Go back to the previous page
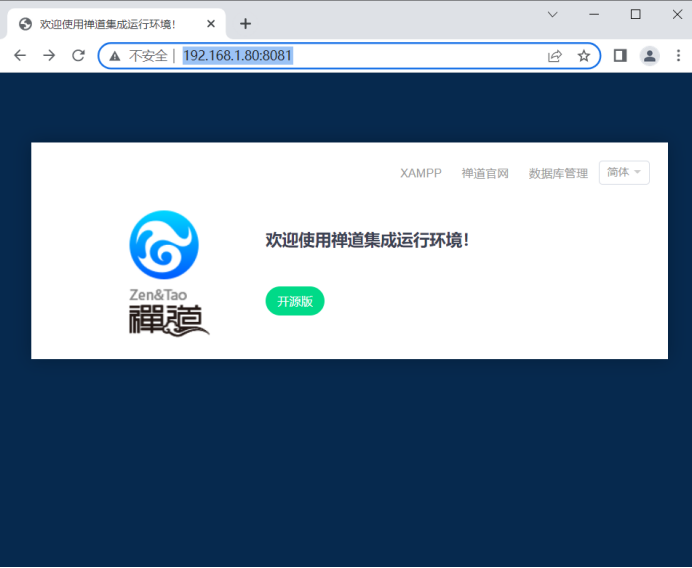This screenshot has height=568, width=692. click(20, 56)
